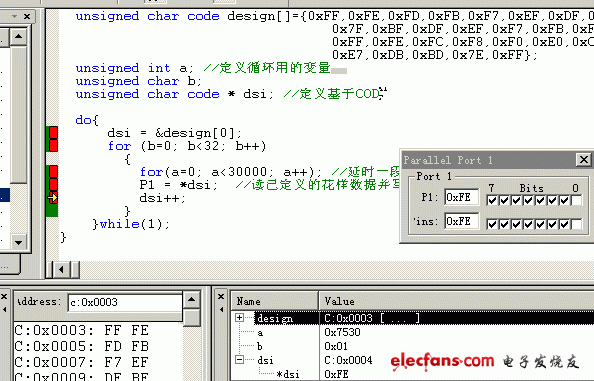
Task: Close the watch window pane
Action: pos(221,297)
